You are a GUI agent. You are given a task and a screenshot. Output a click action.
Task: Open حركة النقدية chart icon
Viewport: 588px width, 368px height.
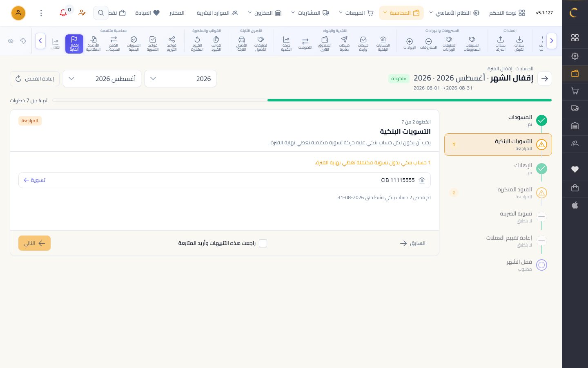coord(286,43)
